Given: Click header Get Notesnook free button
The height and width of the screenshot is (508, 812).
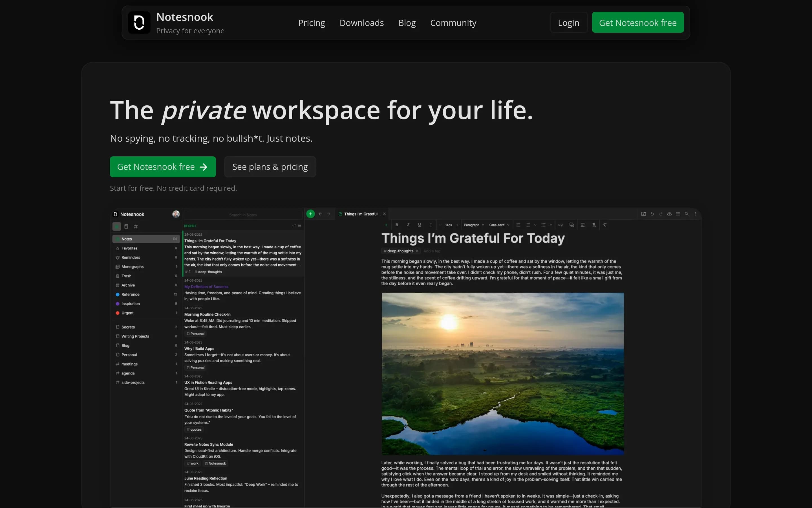Looking at the screenshot, I should click(x=637, y=23).
